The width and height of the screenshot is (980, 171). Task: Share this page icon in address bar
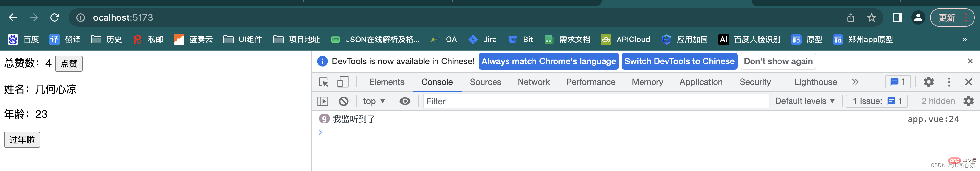(851, 17)
